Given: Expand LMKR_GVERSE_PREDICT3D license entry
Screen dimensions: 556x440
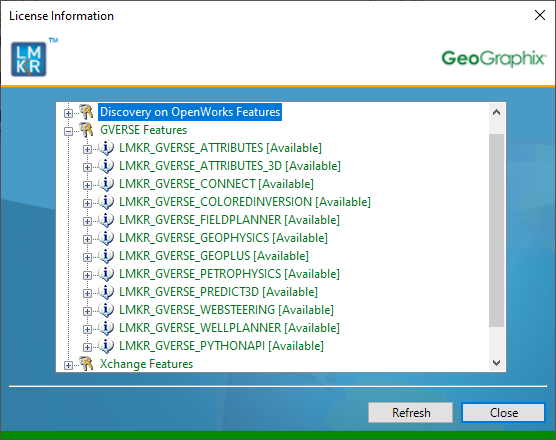Looking at the screenshot, I should point(87,294).
